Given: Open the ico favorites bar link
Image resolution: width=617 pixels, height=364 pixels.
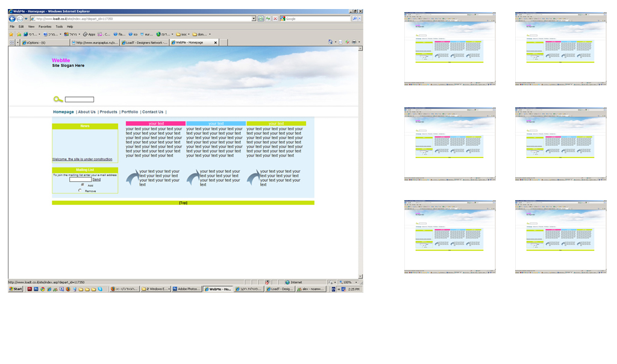Looking at the screenshot, I should tap(133, 34).
